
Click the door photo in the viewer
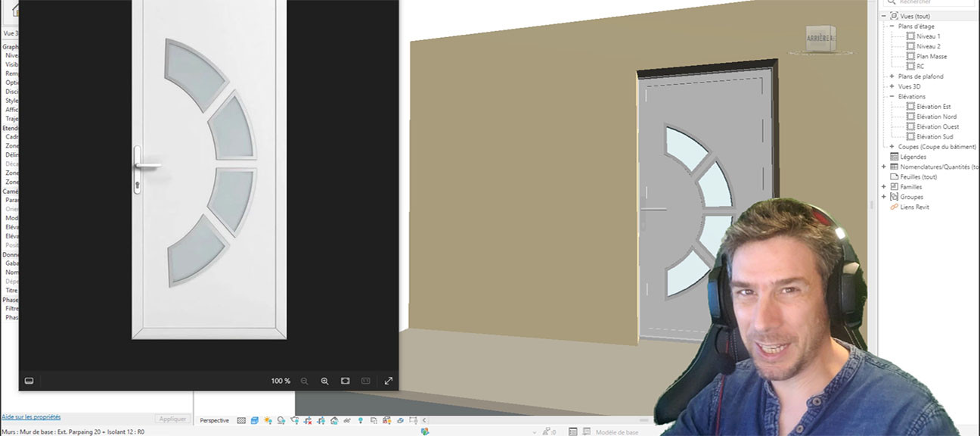point(209,170)
